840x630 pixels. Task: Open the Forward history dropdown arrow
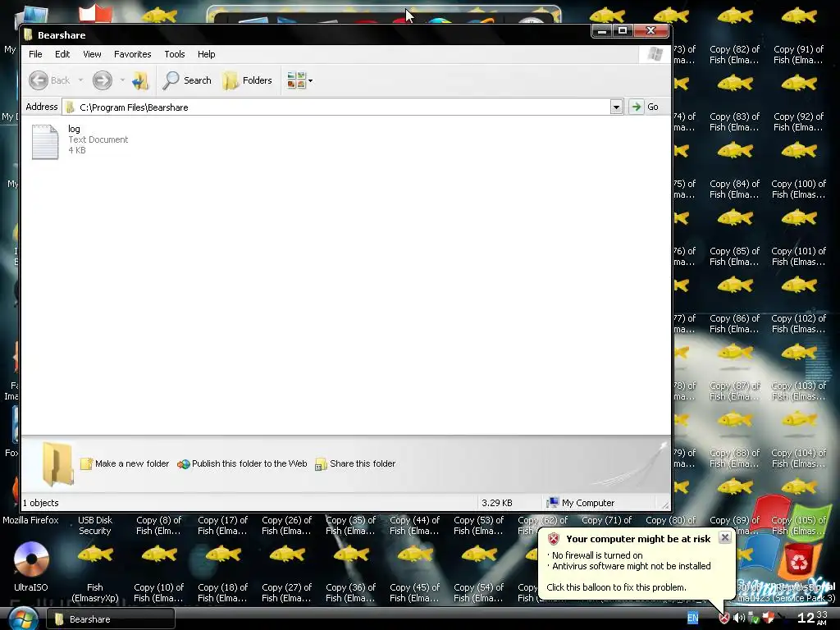[x=122, y=80]
